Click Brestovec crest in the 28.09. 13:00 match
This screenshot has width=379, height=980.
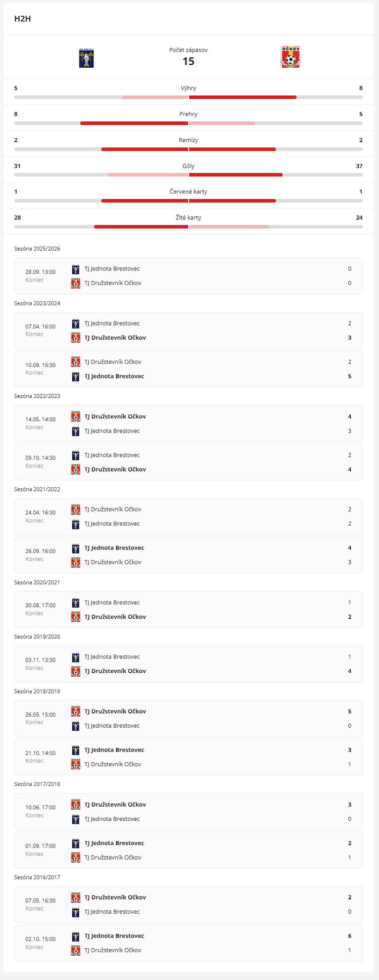(x=76, y=269)
